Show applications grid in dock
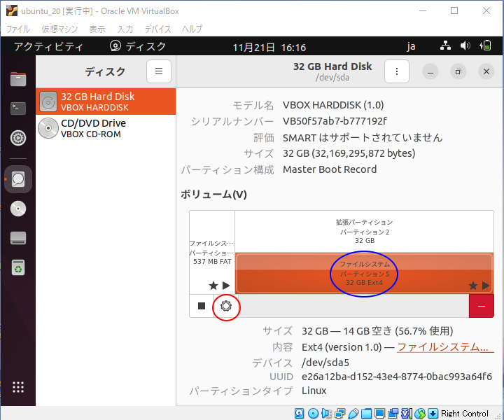 pyautogui.click(x=18, y=387)
